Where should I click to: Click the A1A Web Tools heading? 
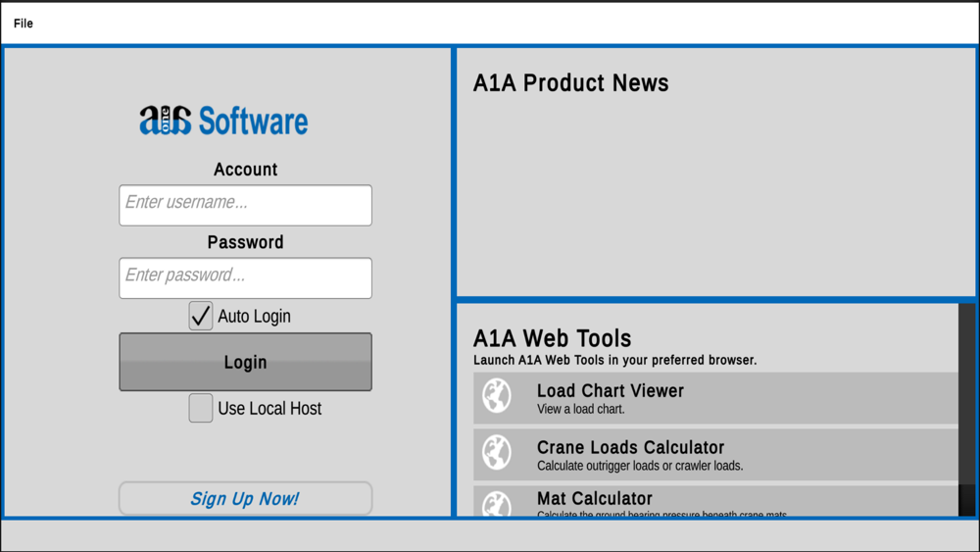click(552, 338)
